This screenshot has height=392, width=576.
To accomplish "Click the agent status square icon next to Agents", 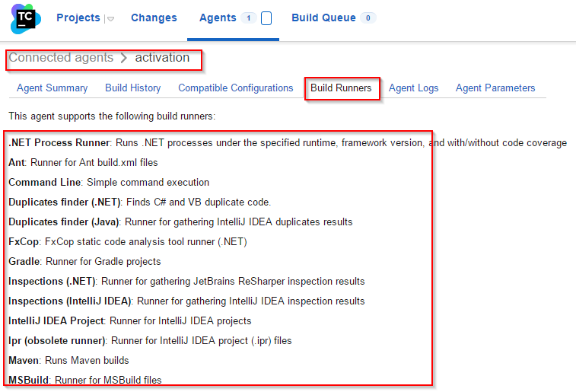I will coord(266,18).
